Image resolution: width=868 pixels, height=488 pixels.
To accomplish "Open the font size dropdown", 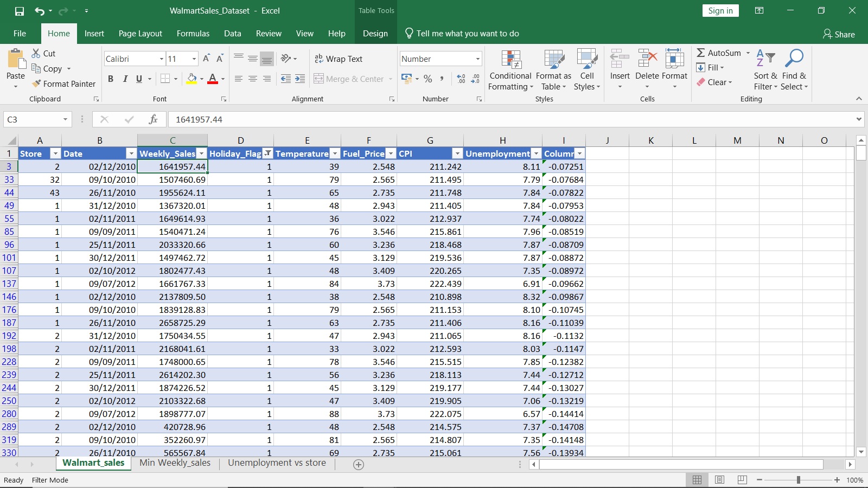I will click(x=194, y=59).
